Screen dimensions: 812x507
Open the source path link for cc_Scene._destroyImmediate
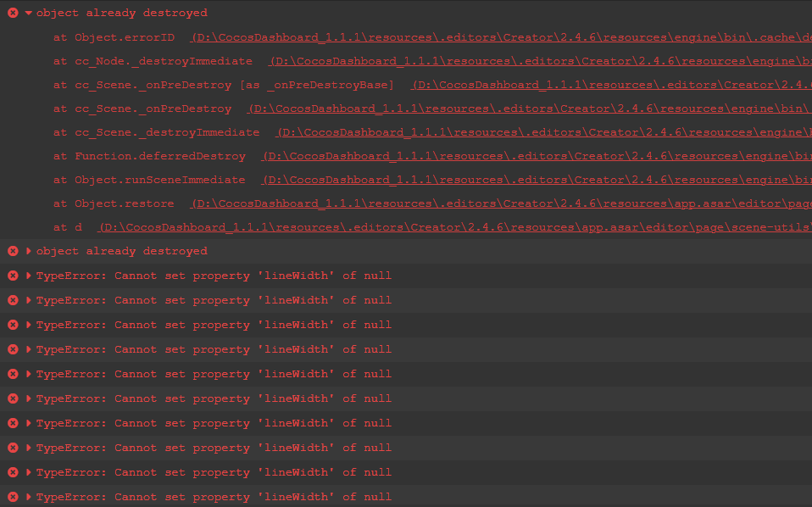click(542, 132)
